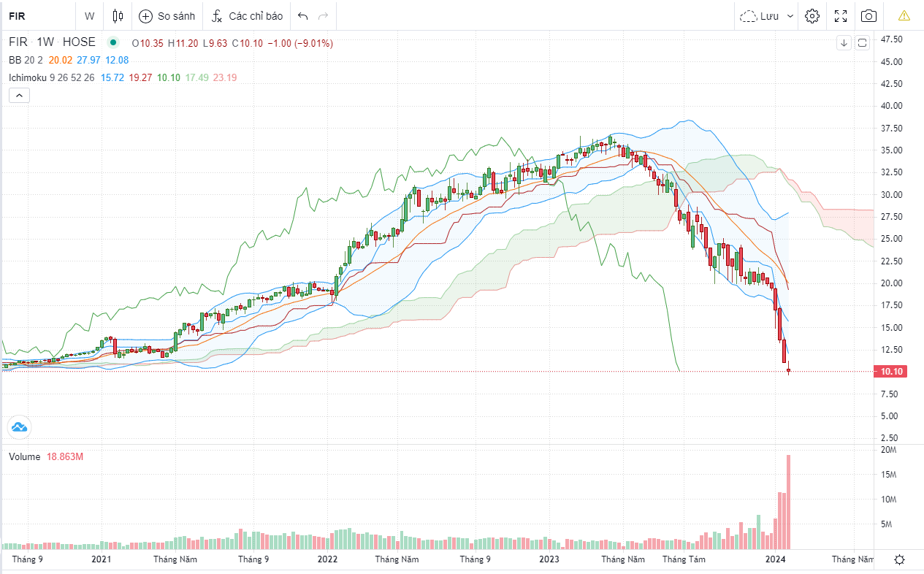The width and height of the screenshot is (924, 574).
Task: Select the BB 20 2 indicator legend
Action: 26,61
